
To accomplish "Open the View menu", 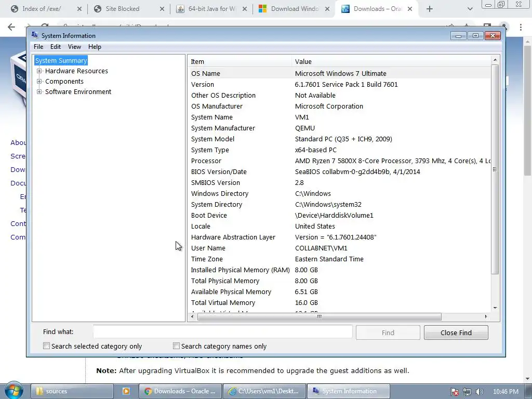I will click(x=74, y=47).
